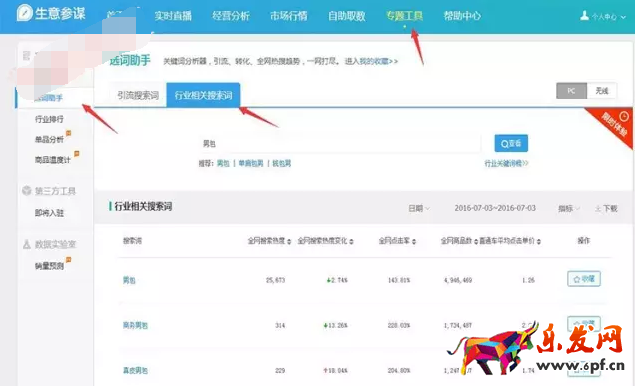
Task: Click the product count 4,946,469
Action: click(x=458, y=280)
